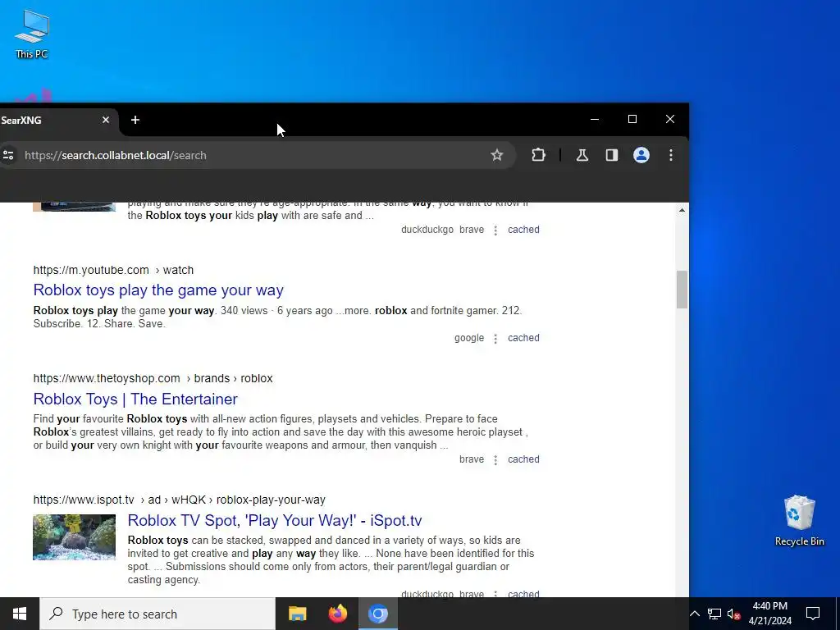Open Roblox TV Spot iSpot.tv result

tap(275, 520)
